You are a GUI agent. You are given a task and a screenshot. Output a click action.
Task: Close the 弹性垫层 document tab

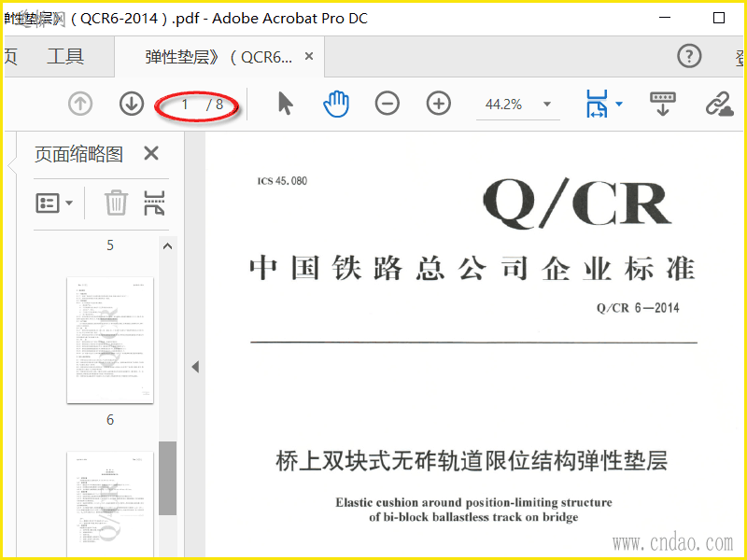coord(309,57)
